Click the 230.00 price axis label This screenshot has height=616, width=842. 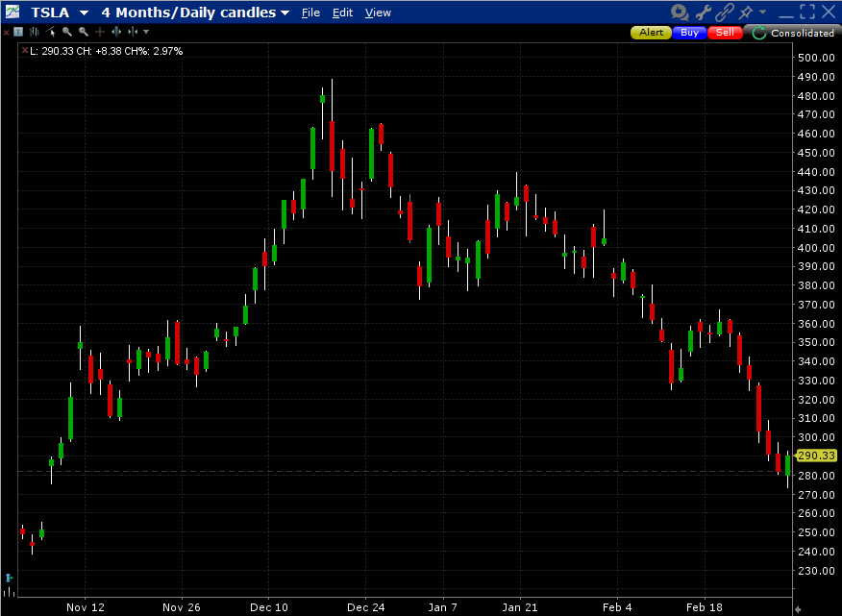[816, 570]
